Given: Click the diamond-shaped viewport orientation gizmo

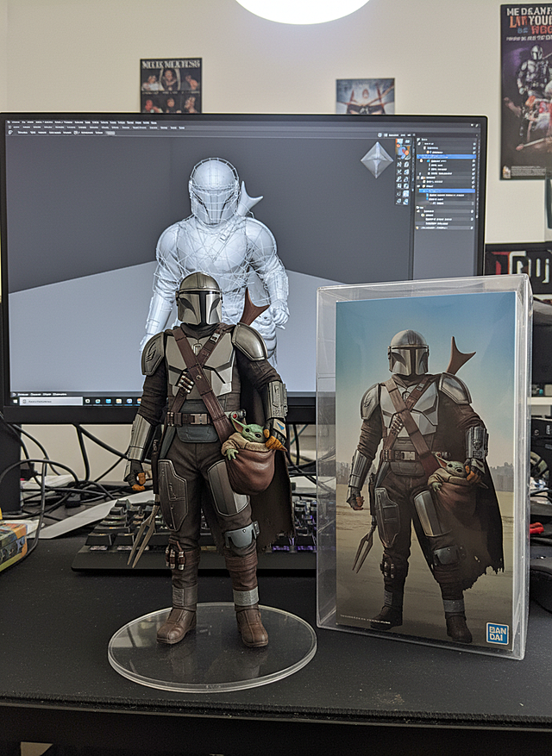Looking at the screenshot, I should pyautogui.click(x=377, y=159).
